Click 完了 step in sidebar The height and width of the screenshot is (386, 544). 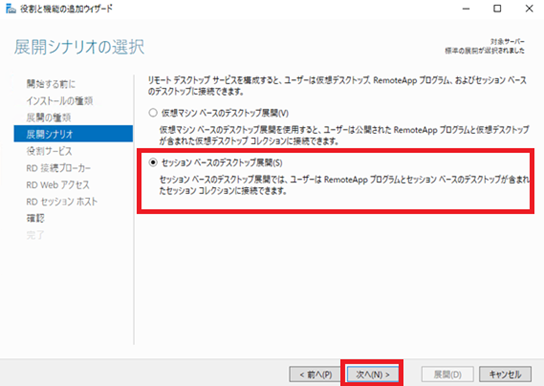(x=35, y=235)
